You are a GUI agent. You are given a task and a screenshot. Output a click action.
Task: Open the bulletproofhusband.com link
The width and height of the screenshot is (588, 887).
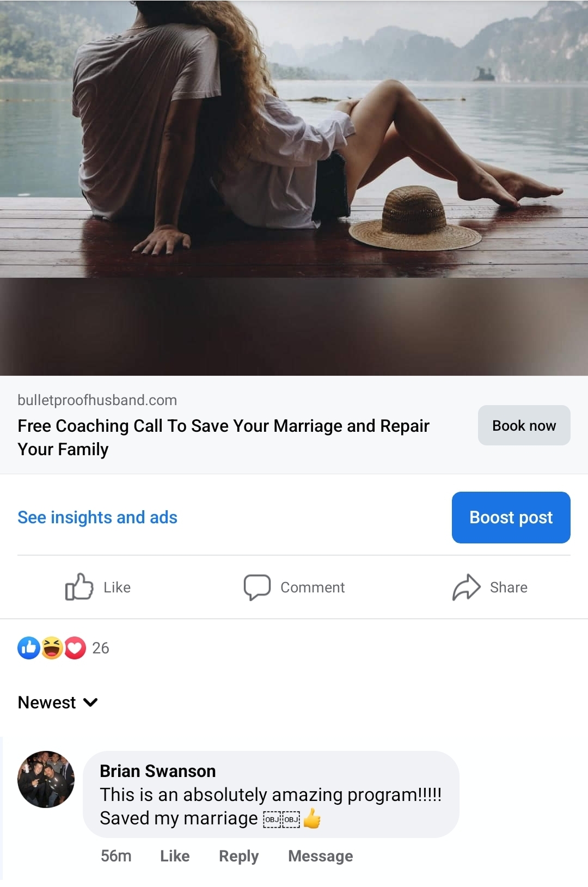click(x=97, y=400)
